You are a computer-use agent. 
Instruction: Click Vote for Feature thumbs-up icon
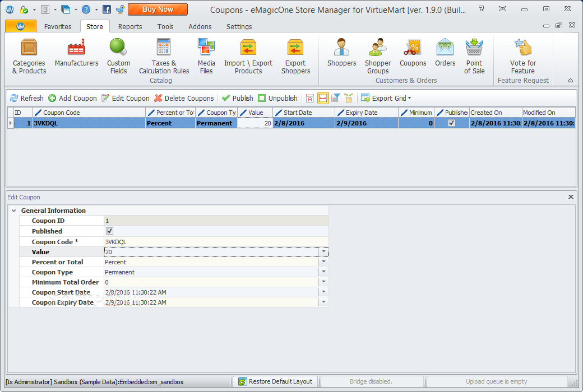click(x=523, y=48)
